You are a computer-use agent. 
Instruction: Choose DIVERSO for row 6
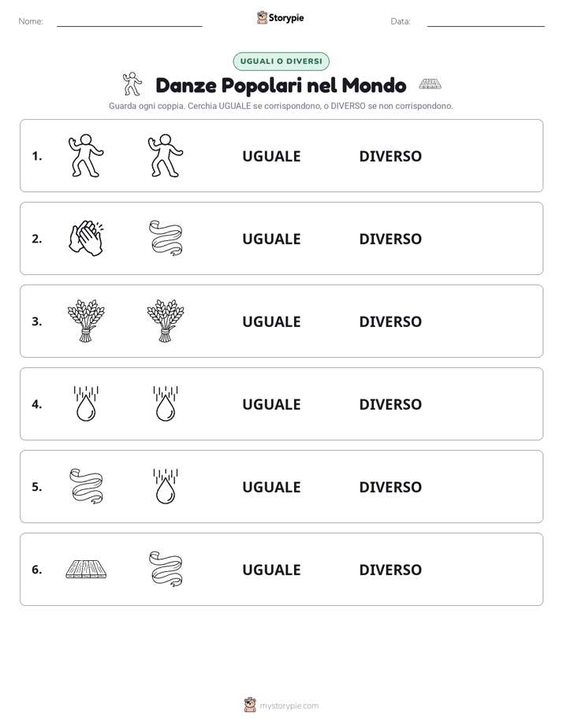point(390,569)
